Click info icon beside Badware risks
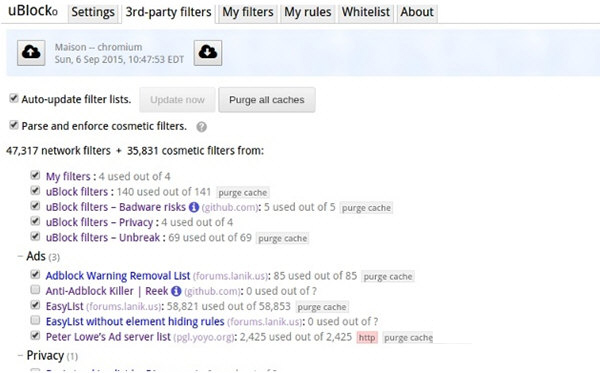 tap(194, 207)
